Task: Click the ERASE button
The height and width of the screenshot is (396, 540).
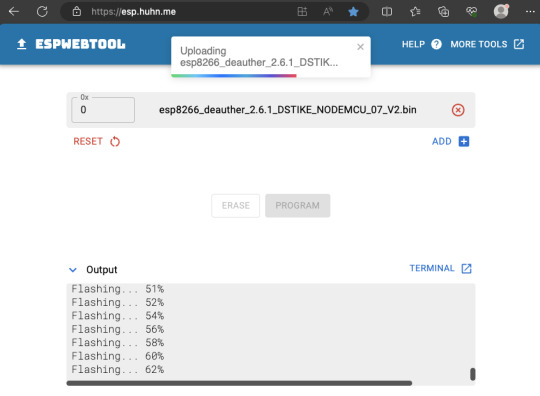Action: pos(236,206)
